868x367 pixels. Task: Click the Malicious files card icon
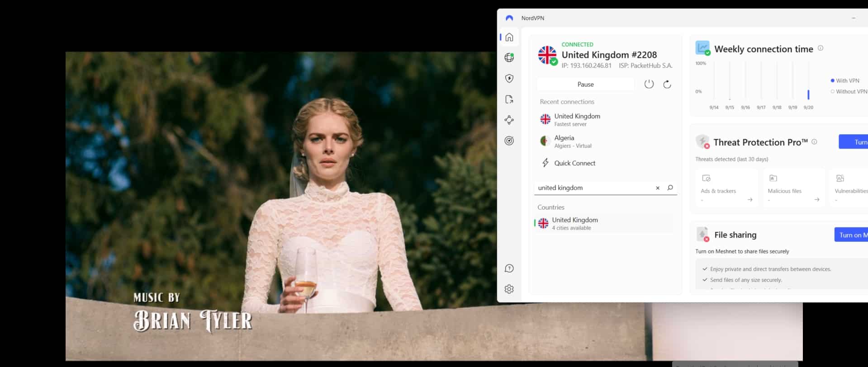[773, 178]
